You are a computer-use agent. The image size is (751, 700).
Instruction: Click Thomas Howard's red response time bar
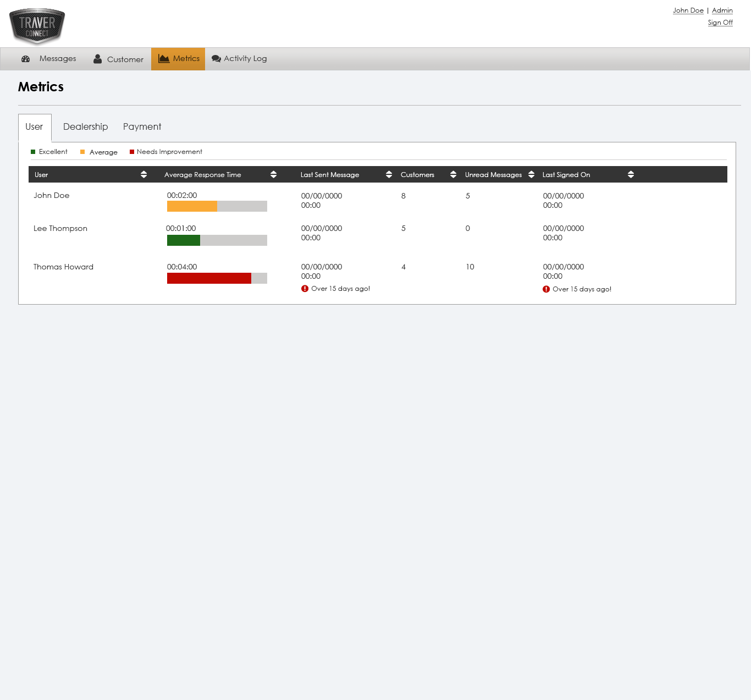pyautogui.click(x=209, y=278)
